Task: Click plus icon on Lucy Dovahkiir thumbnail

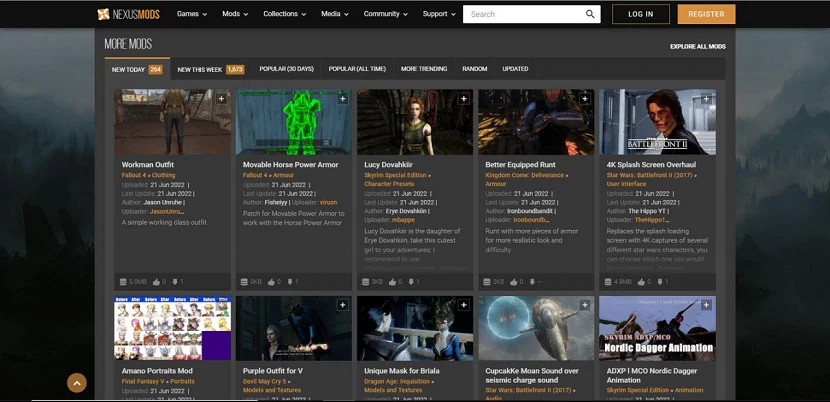Action: [464, 99]
